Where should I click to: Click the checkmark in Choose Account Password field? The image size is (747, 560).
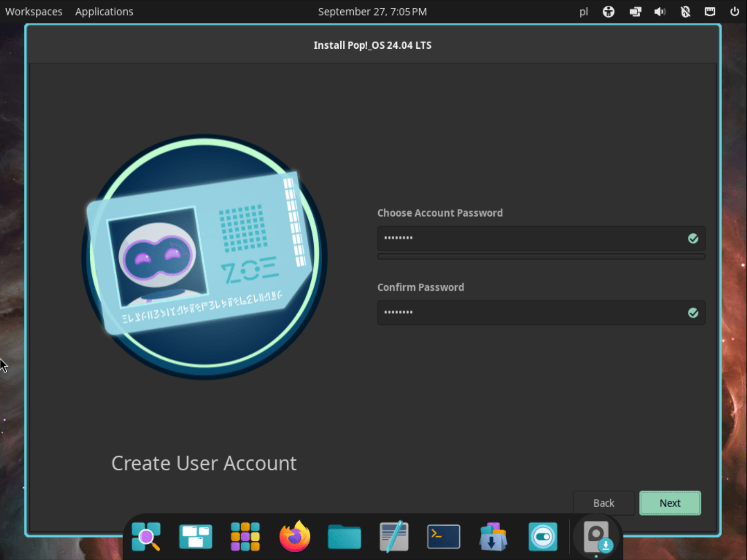click(693, 239)
